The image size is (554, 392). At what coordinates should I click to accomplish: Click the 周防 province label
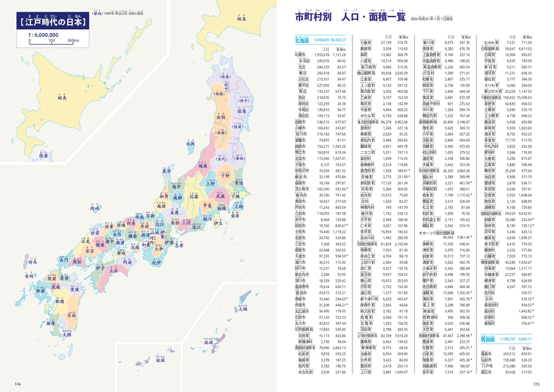[x=77, y=262]
